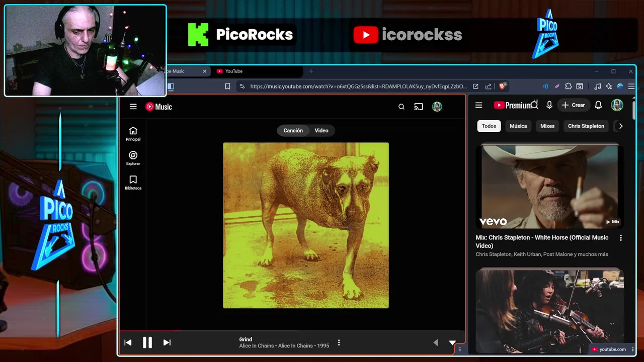Select the Mixes filter chip
644x362 pixels.
(547, 126)
